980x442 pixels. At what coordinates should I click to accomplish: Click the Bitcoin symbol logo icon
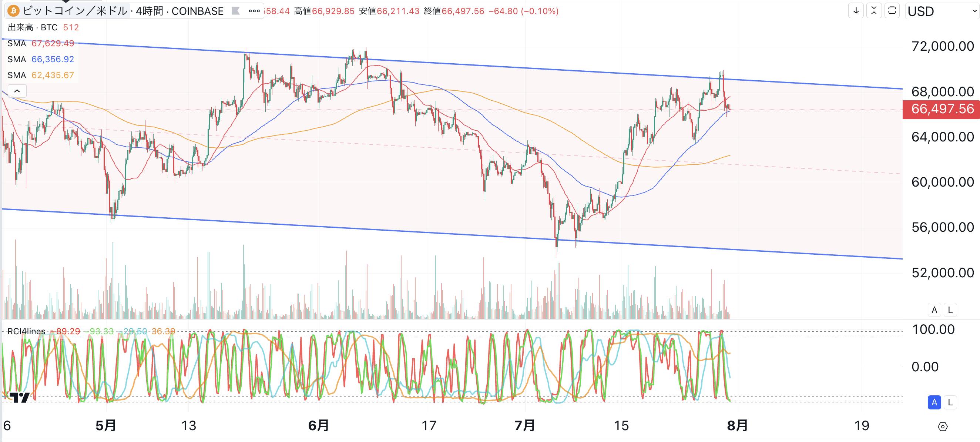coord(13,11)
